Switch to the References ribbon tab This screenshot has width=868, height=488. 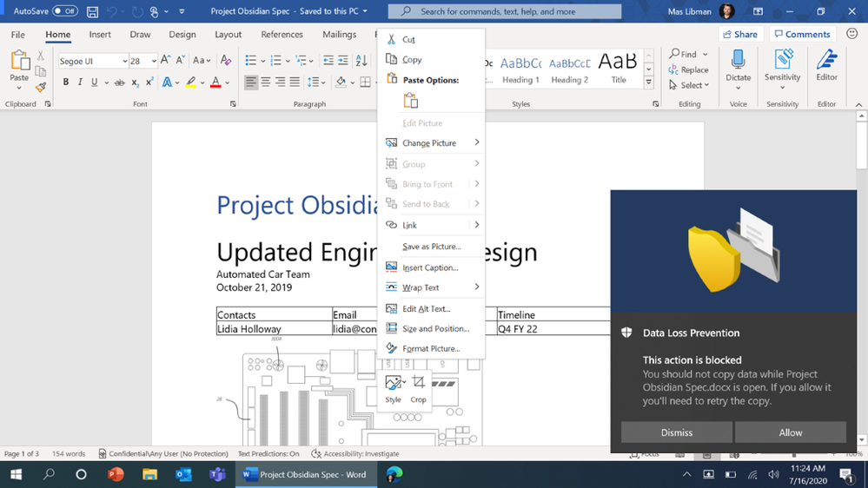coord(282,35)
